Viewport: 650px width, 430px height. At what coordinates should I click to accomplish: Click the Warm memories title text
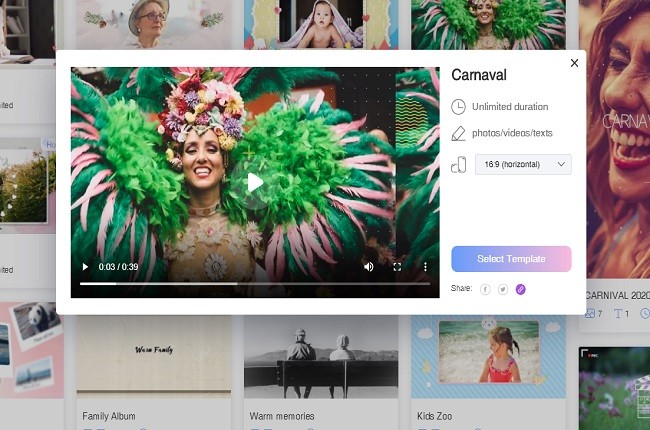point(282,416)
